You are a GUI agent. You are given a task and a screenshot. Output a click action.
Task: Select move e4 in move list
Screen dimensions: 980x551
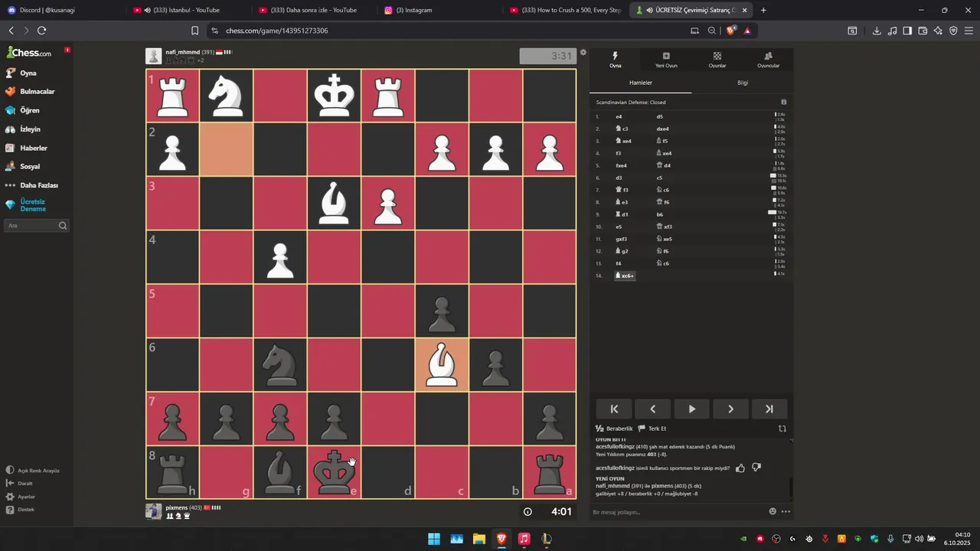[619, 116]
